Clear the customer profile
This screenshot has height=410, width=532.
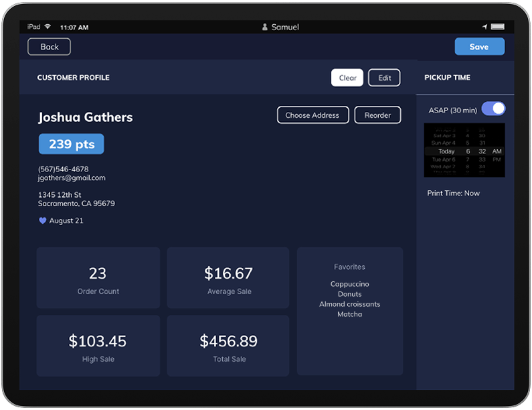tap(347, 78)
